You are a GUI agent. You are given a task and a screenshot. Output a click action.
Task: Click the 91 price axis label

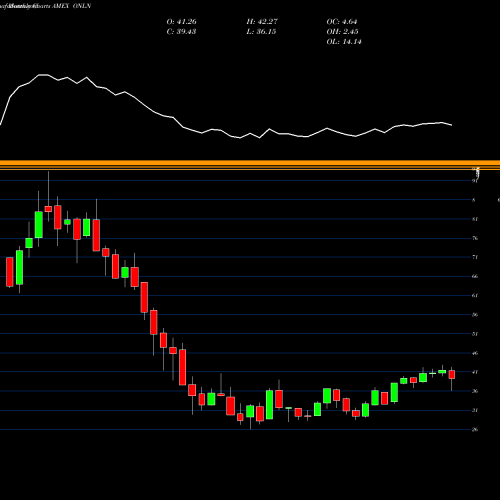[475, 181]
